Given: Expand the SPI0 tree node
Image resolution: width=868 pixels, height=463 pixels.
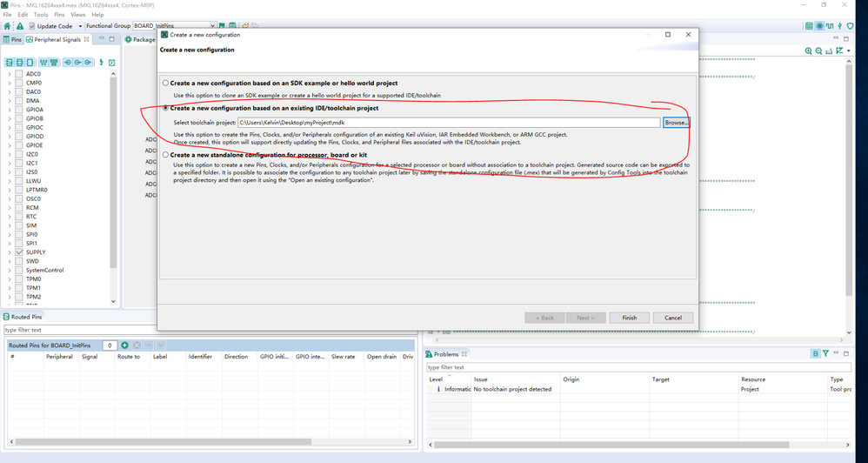Looking at the screenshot, I should coord(10,234).
